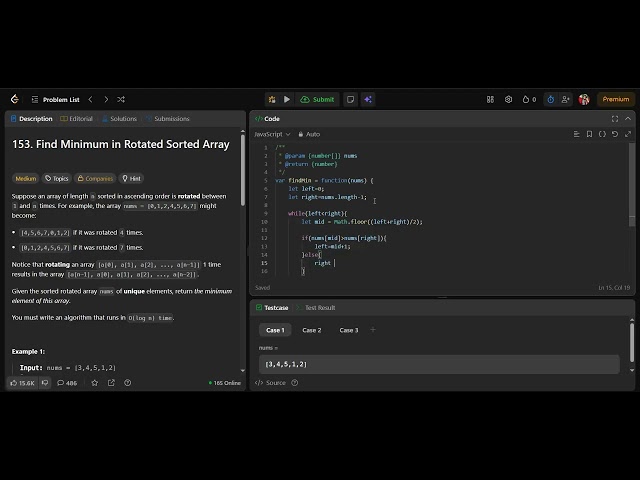Select Case 2
The height and width of the screenshot is (480, 640).
pyautogui.click(x=312, y=330)
